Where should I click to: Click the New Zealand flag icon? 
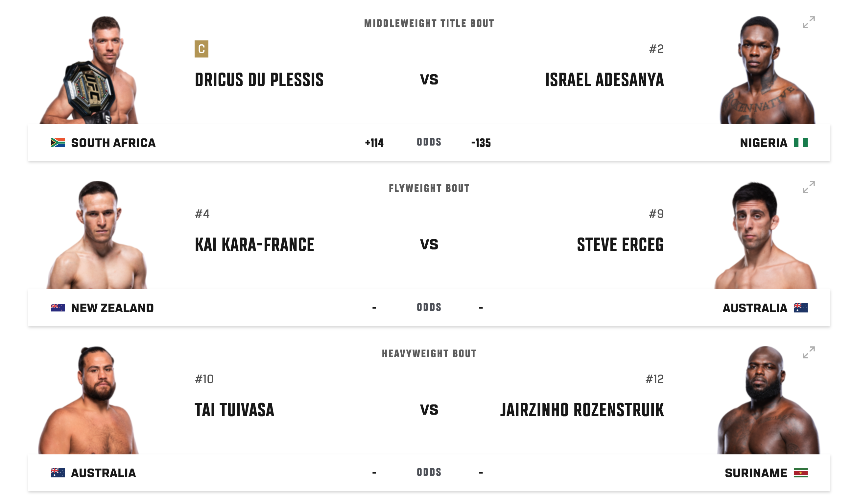58,308
